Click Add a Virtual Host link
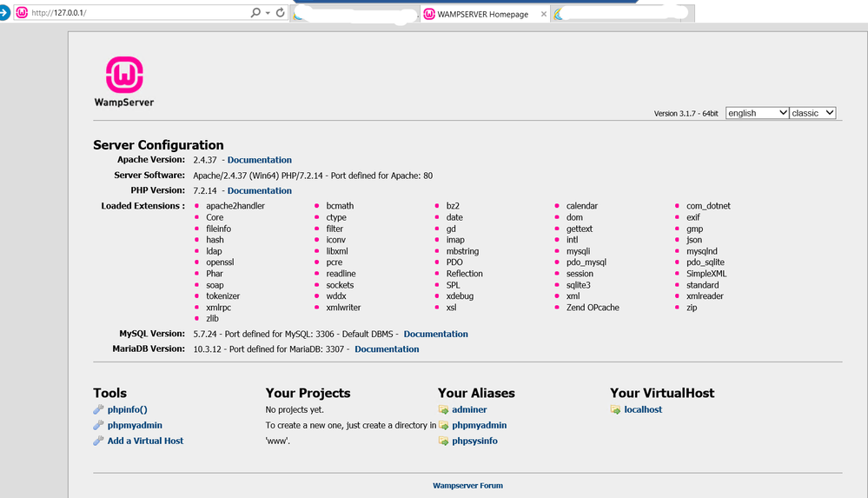This screenshot has width=868, height=498. pyautogui.click(x=146, y=441)
